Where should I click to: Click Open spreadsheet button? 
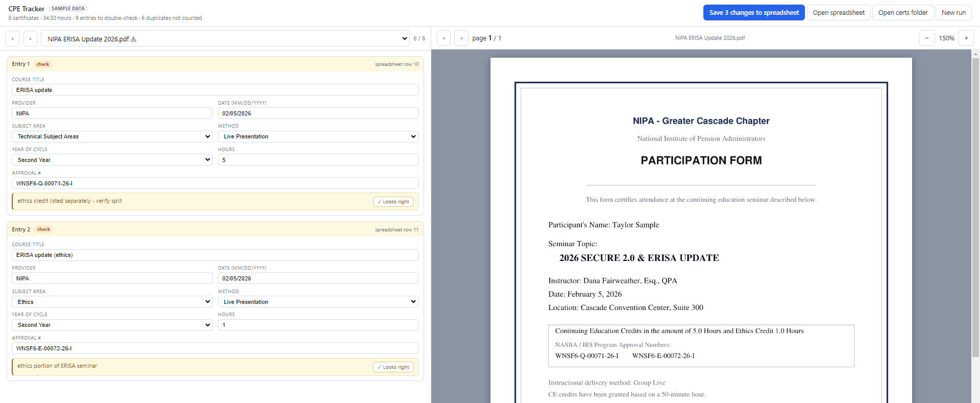coord(839,13)
